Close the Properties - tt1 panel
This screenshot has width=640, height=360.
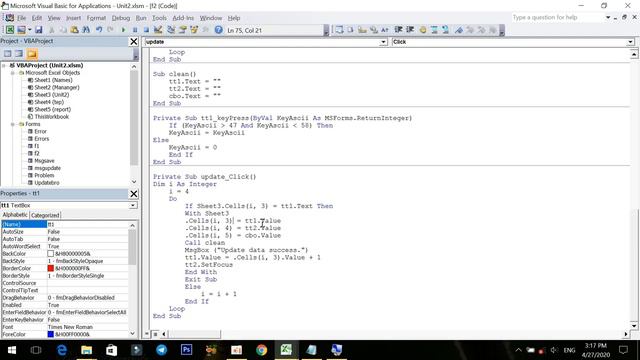pyautogui.click(x=133, y=193)
